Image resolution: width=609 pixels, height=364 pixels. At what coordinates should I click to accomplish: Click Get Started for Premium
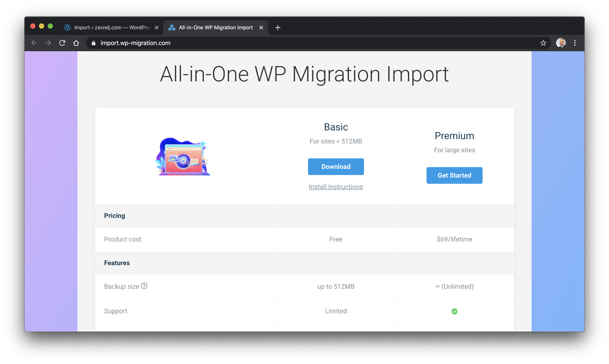454,175
